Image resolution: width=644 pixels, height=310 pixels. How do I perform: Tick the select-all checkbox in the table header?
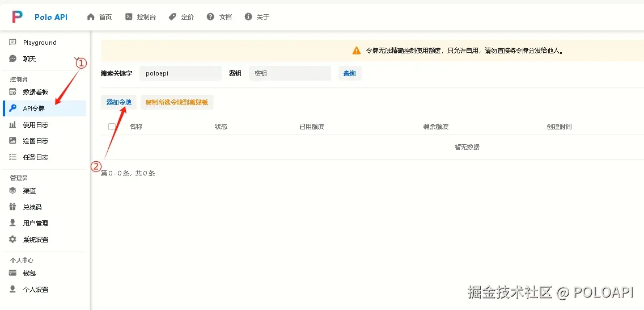[112, 127]
